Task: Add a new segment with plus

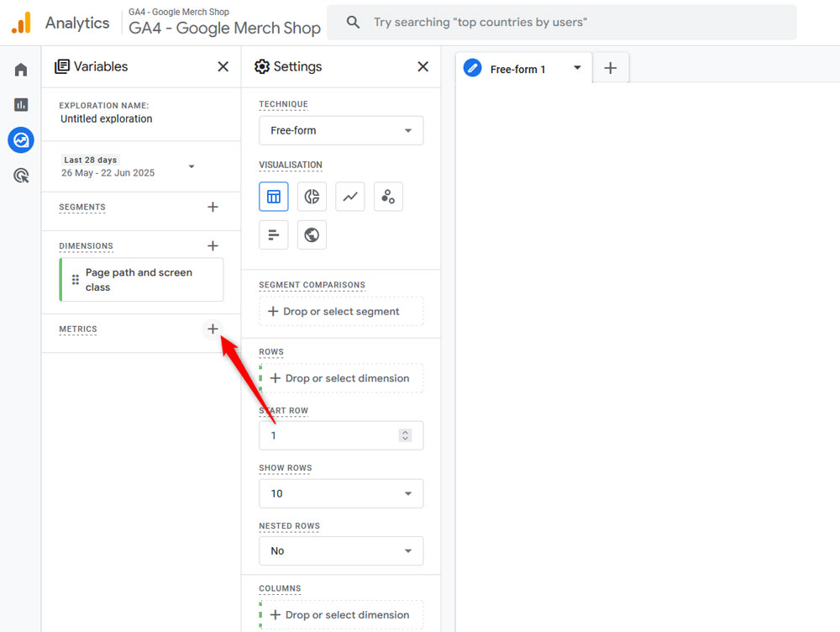Action: coord(213,207)
